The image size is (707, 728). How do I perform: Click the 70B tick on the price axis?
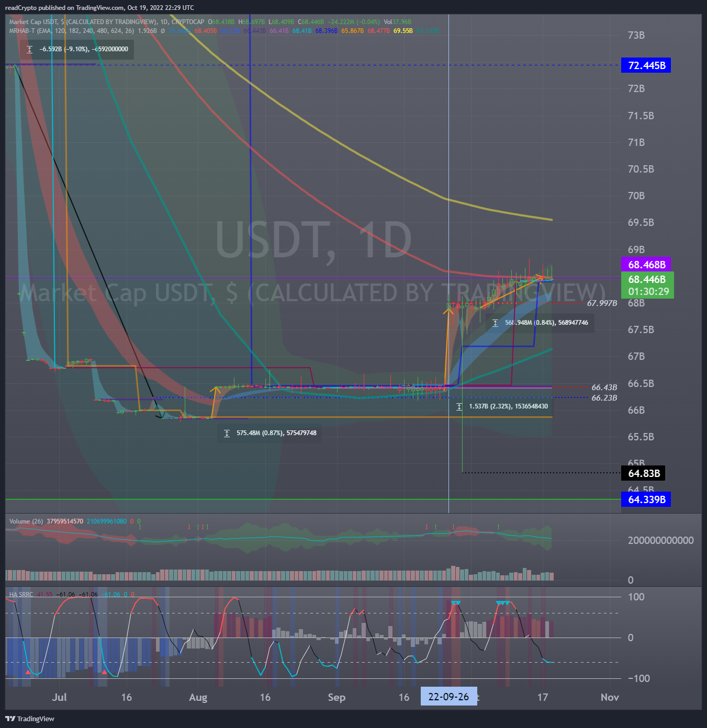(x=636, y=196)
